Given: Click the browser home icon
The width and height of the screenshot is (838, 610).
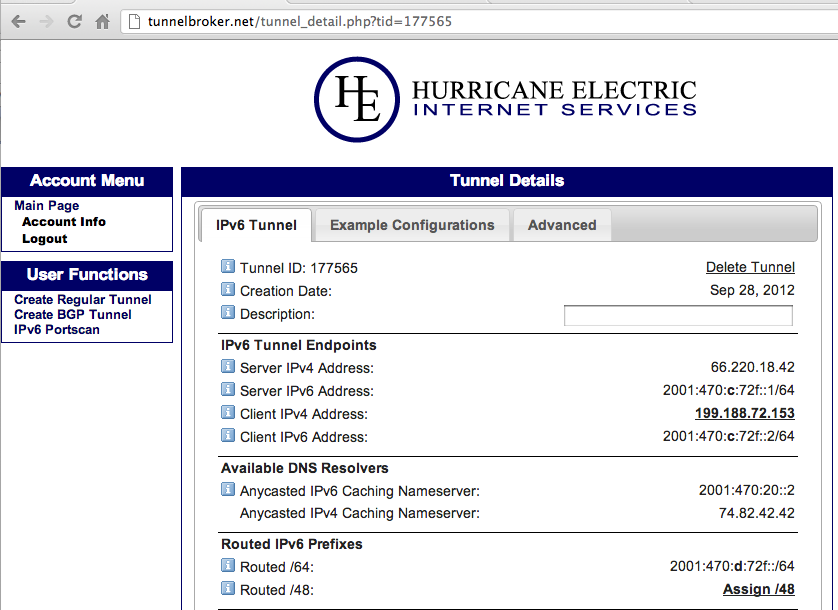Looking at the screenshot, I should tap(102, 21).
